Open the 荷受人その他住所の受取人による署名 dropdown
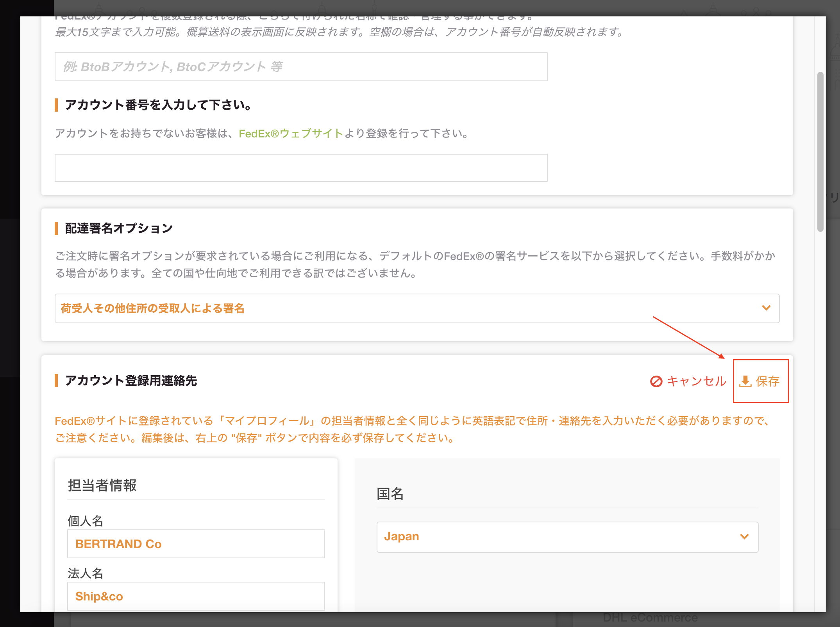Image resolution: width=840 pixels, height=627 pixels. click(x=416, y=308)
